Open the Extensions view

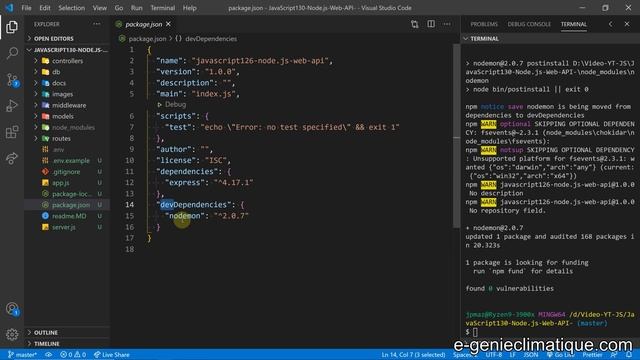(12, 132)
